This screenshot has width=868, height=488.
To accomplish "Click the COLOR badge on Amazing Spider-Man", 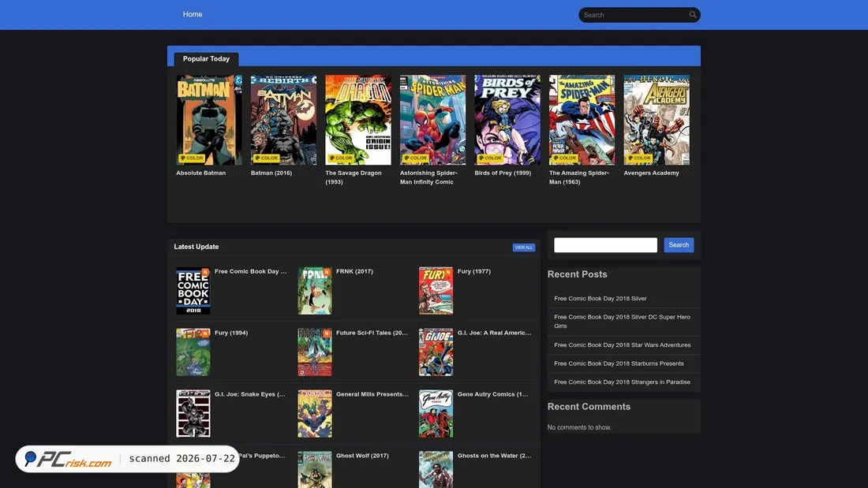I will pyautogui.click(x=565, y=158).
